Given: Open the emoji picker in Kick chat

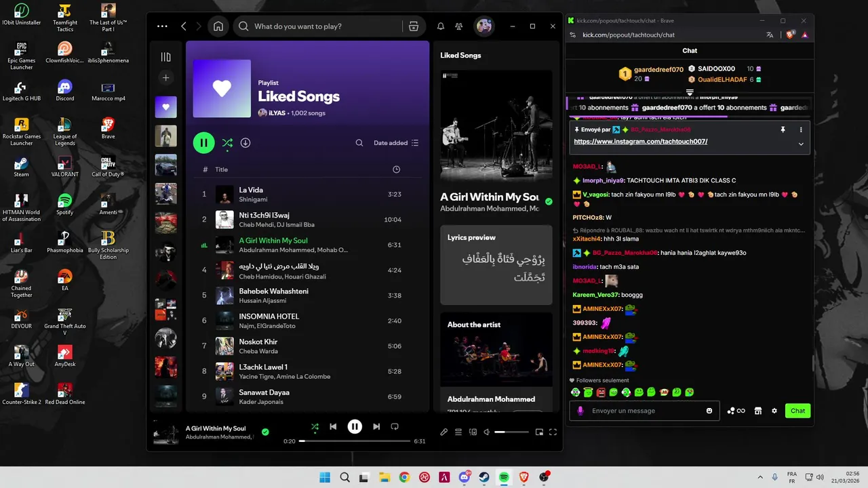Looking at the screenshot, I should click(709, 411).
